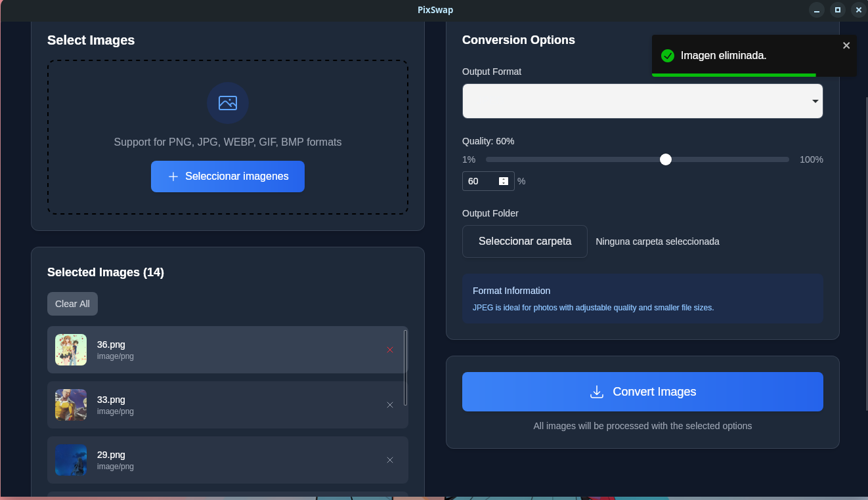Click the selected images list scrollbar
The height and width of the screenshot is (500, 868).
(x=405, y=367)
